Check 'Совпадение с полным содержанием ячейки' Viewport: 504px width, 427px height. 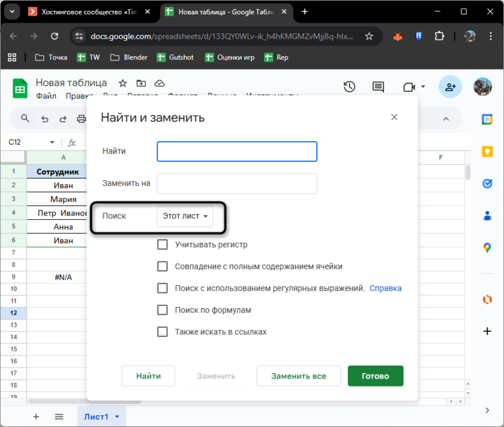[162, 266]
